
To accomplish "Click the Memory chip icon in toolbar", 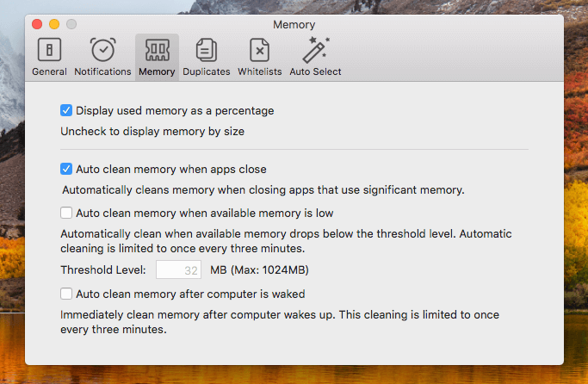I will pos(158,50).
